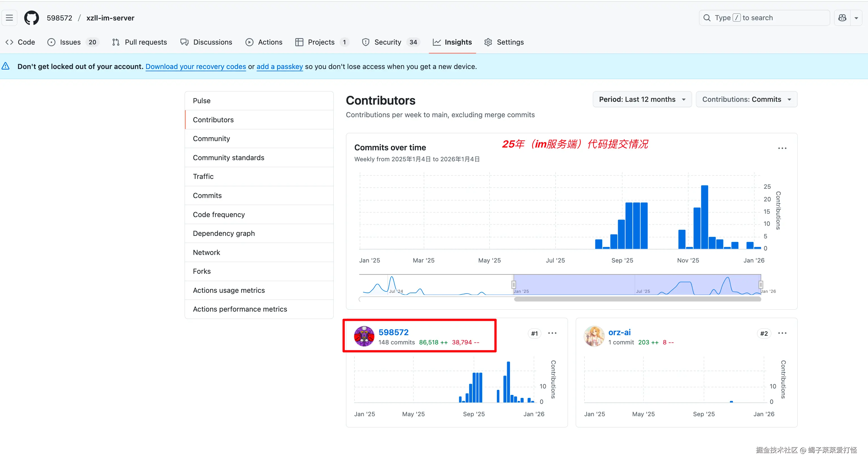The width and height of the screenshot is (868, 465).
Task: Expand the Period: Last 12 months dropdown
Action: click(x=642, y=100)
